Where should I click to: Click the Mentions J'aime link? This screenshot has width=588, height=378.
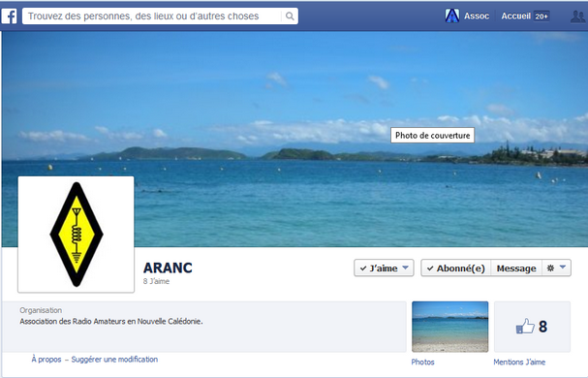click(x=519, y=362)
